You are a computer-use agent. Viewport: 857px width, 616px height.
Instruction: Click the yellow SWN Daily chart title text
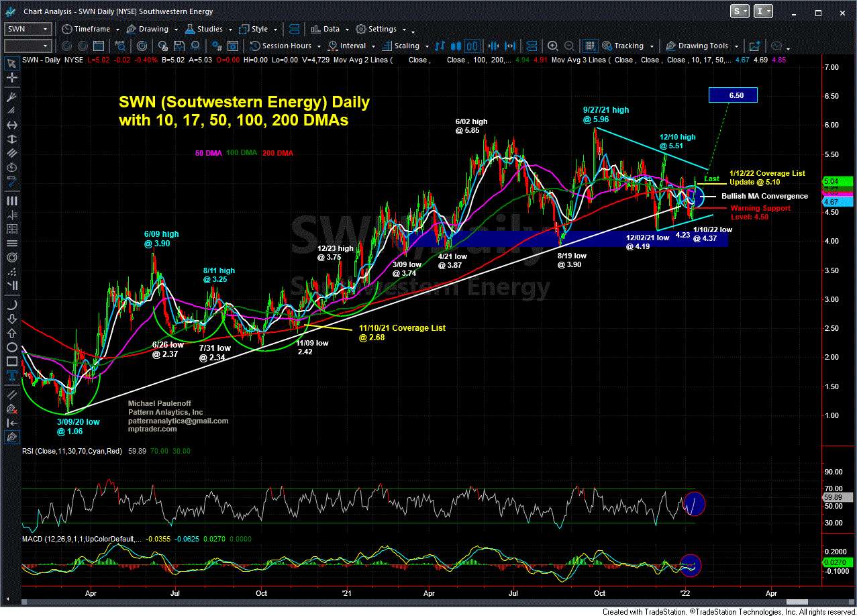coord(244,112)
